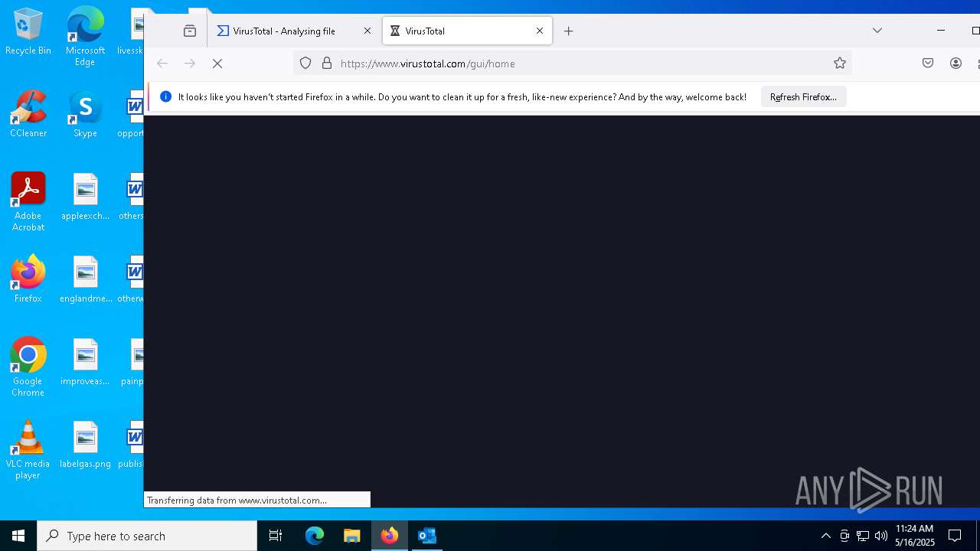980x551 pixels.
Task: Open the notification center icon
Action: (955, 536)
